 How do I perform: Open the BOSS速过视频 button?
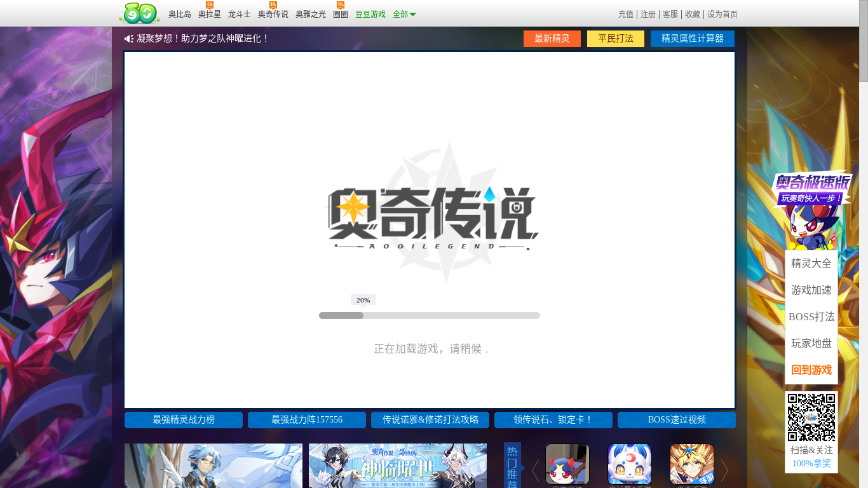click(x=677, y=420)
